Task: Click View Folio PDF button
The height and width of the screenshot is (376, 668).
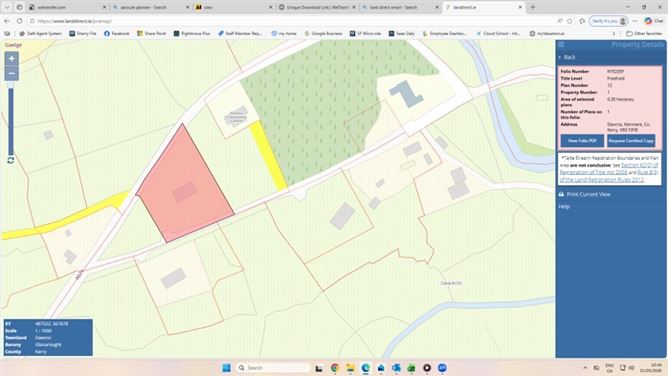Action: tap(582, 141)
